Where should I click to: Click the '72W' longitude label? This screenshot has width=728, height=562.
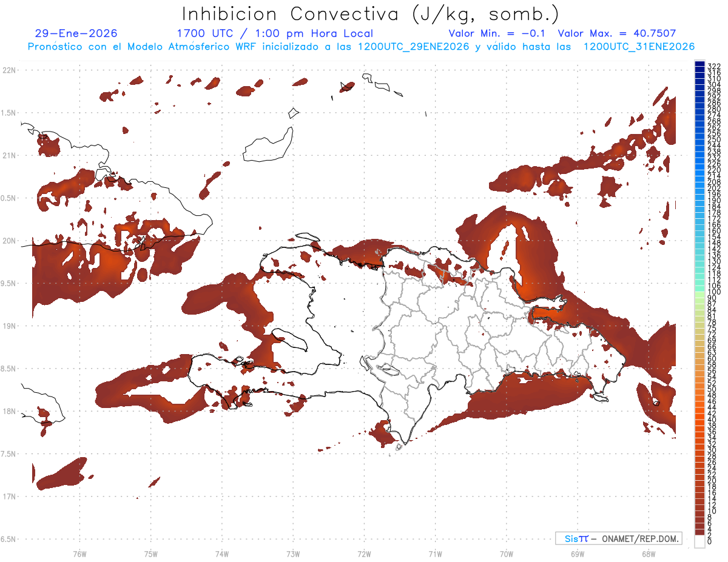click(x=364, y=554)
